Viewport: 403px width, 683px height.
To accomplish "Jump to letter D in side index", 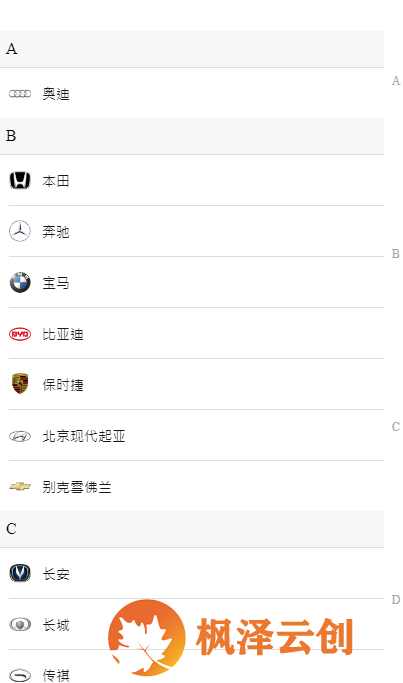I will pyautogui.click(x=396, y=600).
